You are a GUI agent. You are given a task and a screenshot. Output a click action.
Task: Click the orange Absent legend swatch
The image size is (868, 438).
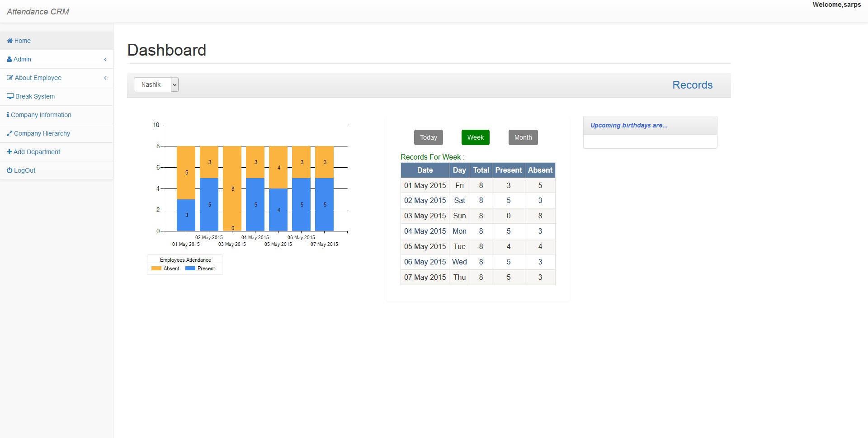[156, 268]
